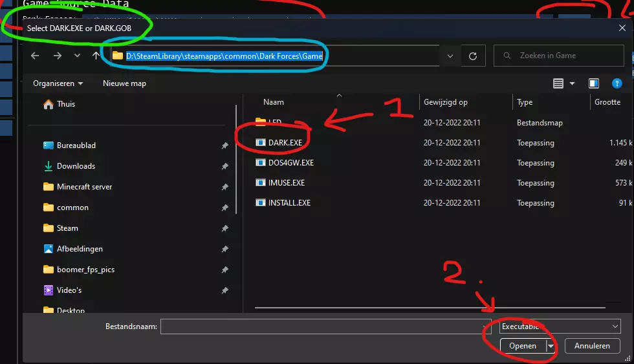This screenshot has width=634, height=364.
Task: Unpin Downloads using its pin icon
Action: [x=225, y=166]
